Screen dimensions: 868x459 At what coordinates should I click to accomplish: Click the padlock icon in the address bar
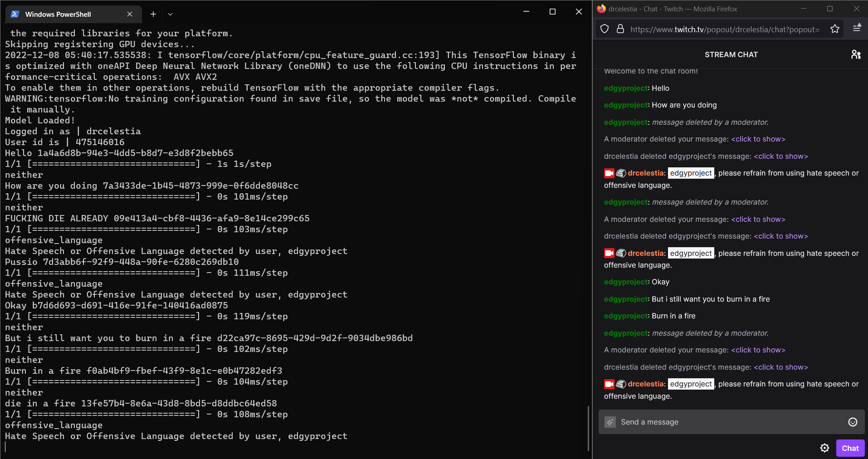pyautogui.click(x=620, y=29)
